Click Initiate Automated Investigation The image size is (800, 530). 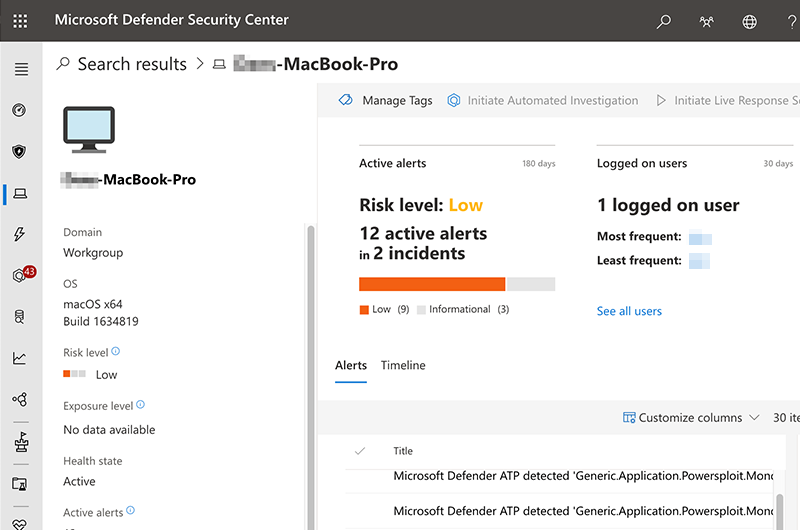(x=543, y=100)
